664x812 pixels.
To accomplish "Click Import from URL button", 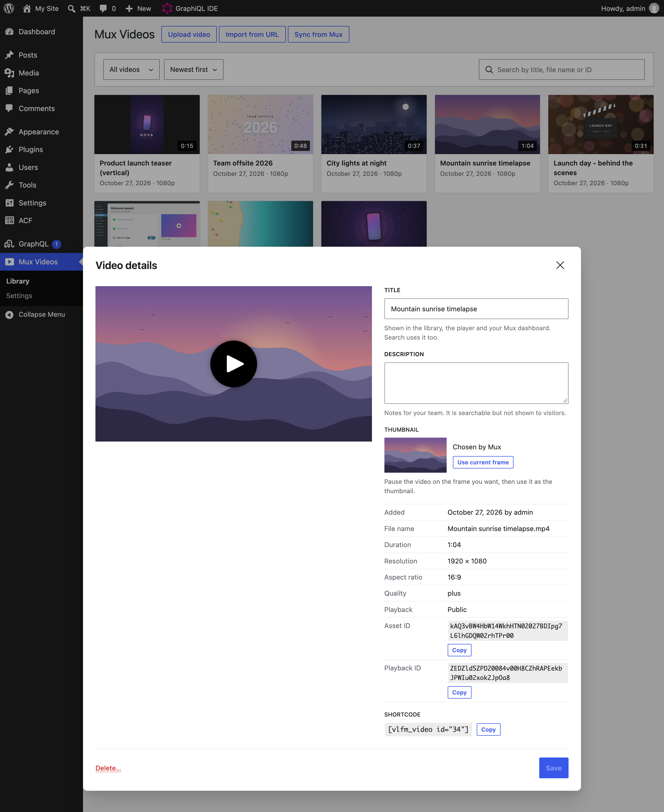I will [252, 35].
